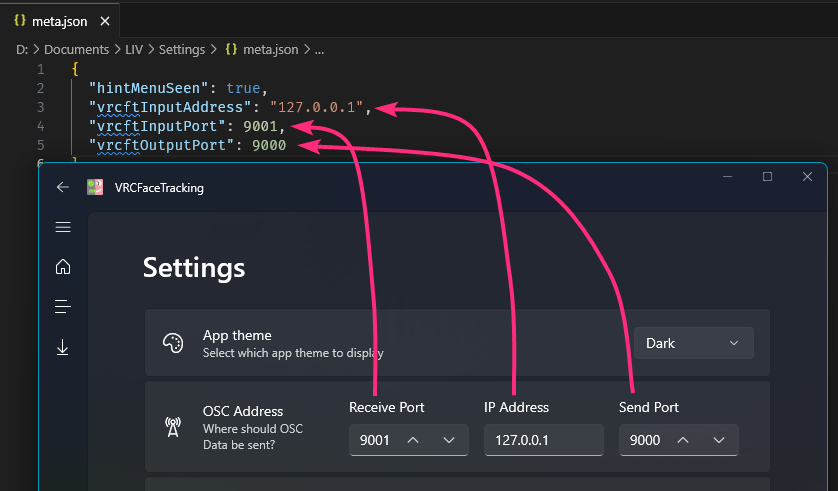Click the Settings breadcrumb in editor
The image size is (838, 491).
point(182,50)
